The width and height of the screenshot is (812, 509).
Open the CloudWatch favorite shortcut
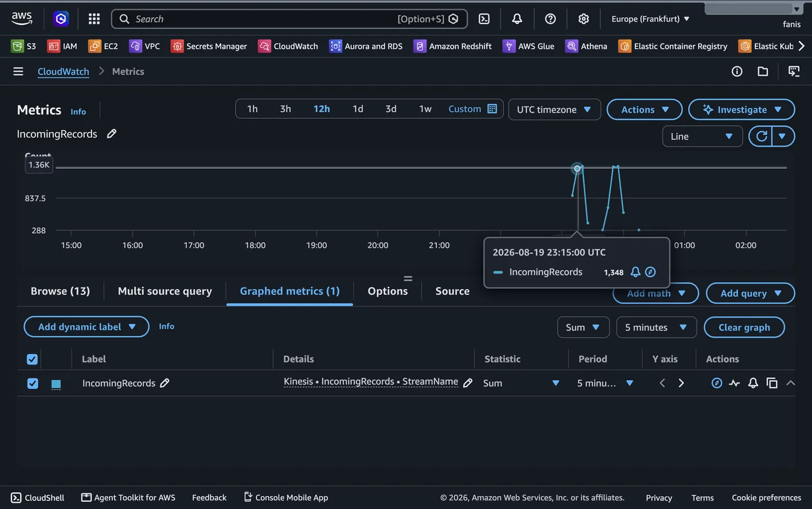tap(288, 46)
